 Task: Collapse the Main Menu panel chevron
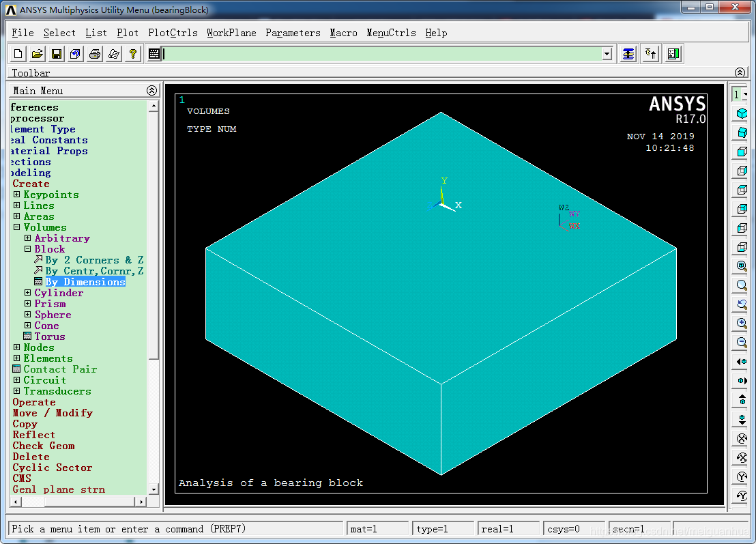click(x=152, y=90)
